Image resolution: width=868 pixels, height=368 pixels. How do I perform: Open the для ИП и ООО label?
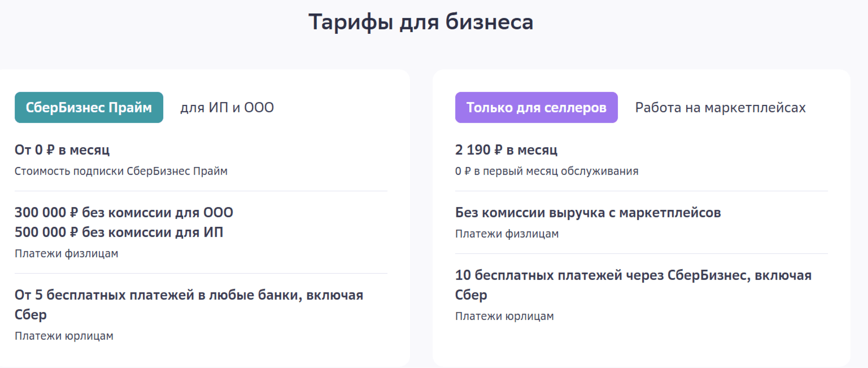226,107
